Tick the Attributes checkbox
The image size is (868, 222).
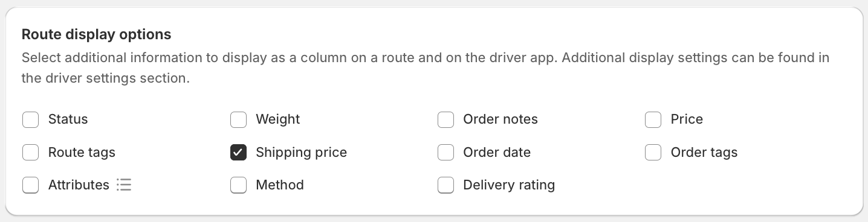(30, 185)
